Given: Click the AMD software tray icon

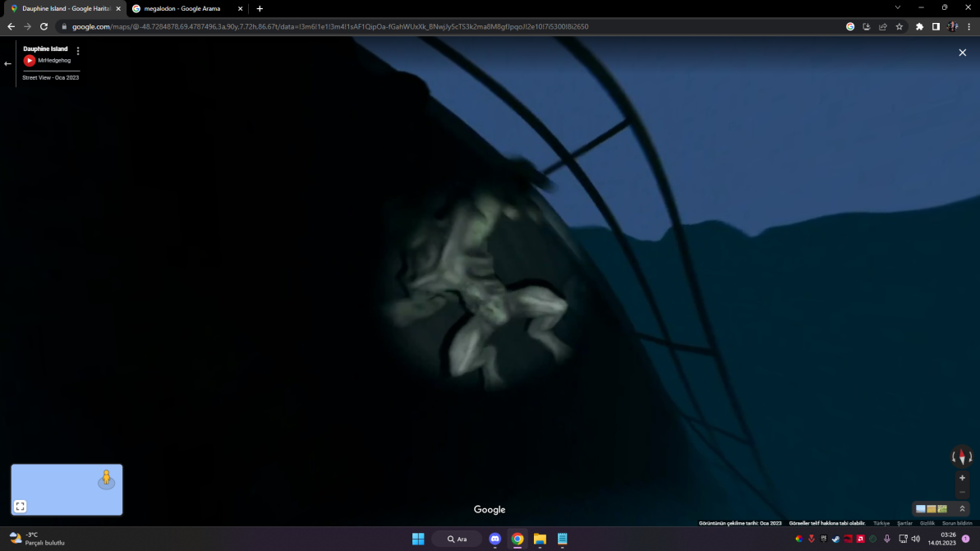Looking at the screenshot, I should coord(861,539).
